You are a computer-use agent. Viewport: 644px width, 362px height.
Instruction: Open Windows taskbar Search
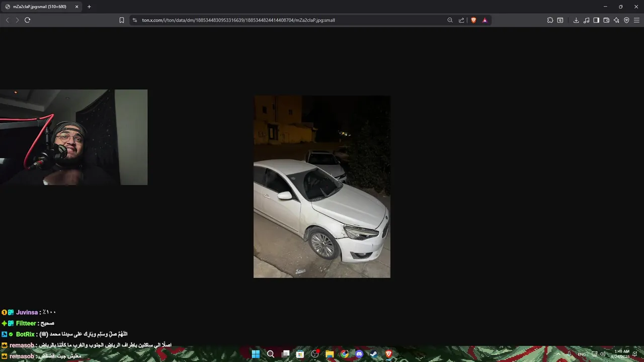tap(270, 354)
